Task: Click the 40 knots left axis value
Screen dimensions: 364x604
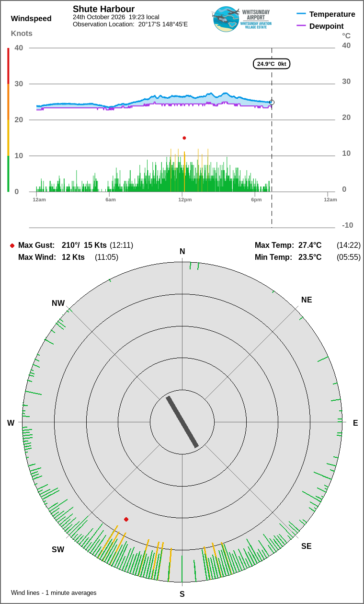Action: (19, 48)
